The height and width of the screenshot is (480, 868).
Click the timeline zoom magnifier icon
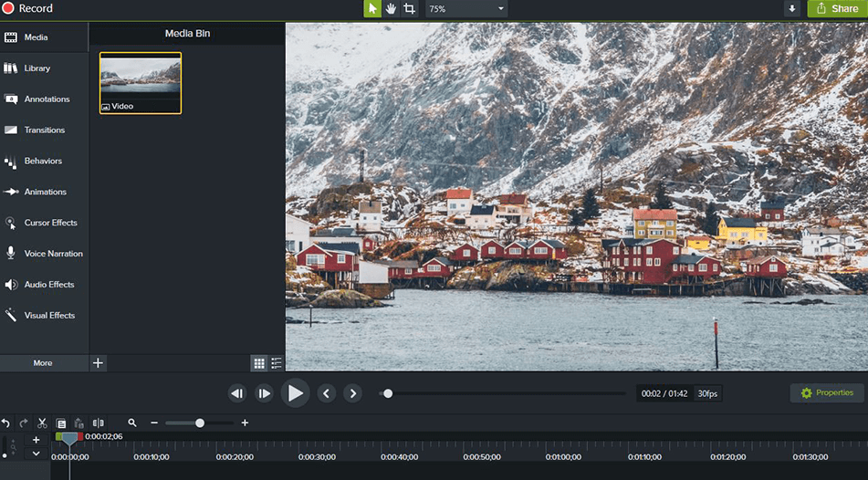pos(131,423)
